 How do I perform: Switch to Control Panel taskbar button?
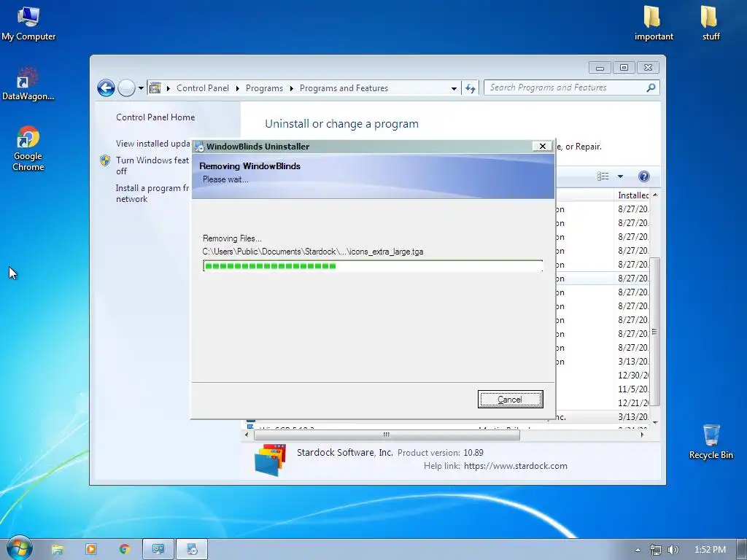tap(158, 550)
